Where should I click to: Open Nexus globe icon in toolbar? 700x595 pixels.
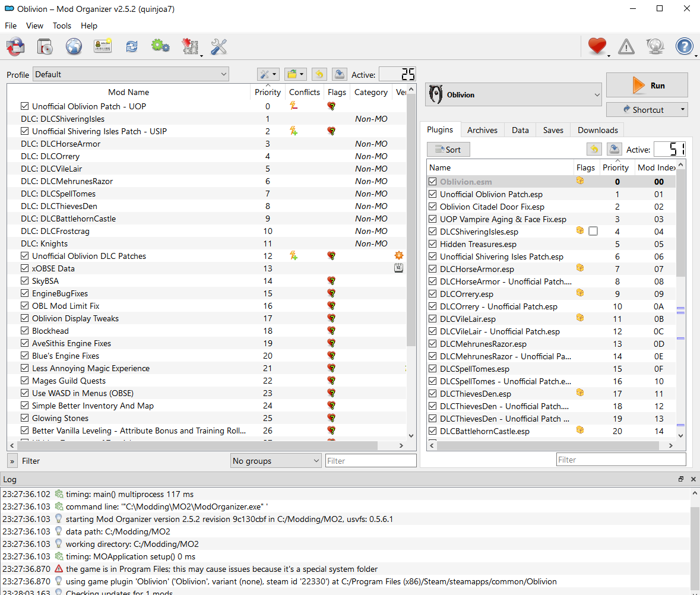pos(74,46)
